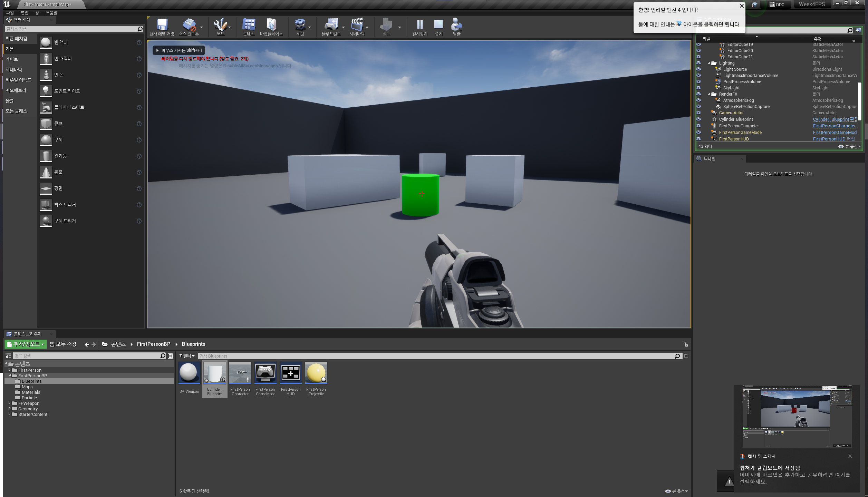Expand the FPWeapon folder in tree

[x=9, y=403]
